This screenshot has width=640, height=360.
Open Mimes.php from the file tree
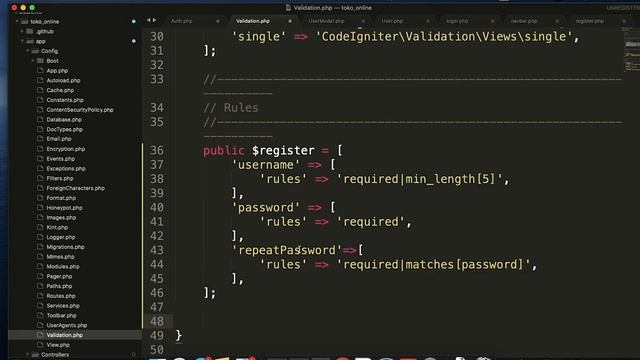click(x=60, y=257)
